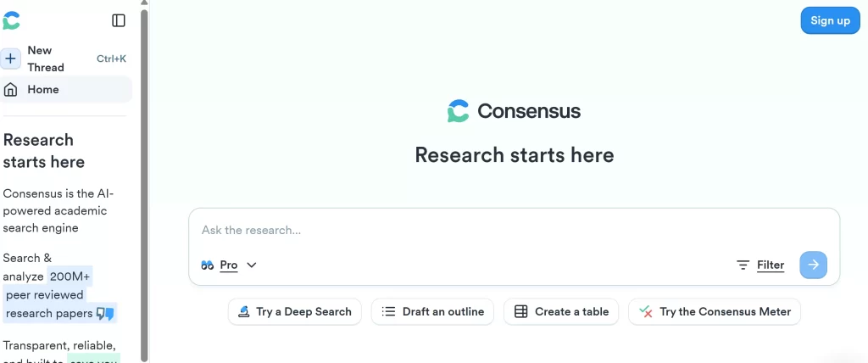Click the Sign up button
The height and width of the screenshot is (363, 868).
(830, 20)
